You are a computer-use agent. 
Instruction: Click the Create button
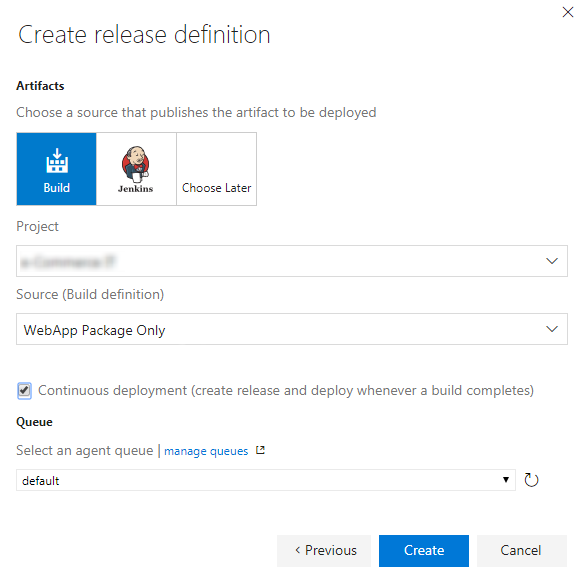424,551
